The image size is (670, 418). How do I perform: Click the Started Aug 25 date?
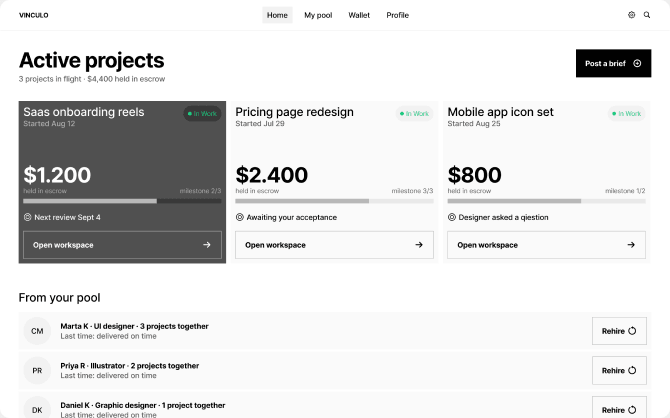coord(473,124)
